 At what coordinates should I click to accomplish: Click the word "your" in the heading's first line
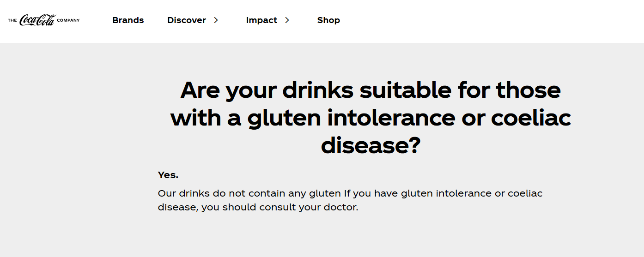(251, 90)
